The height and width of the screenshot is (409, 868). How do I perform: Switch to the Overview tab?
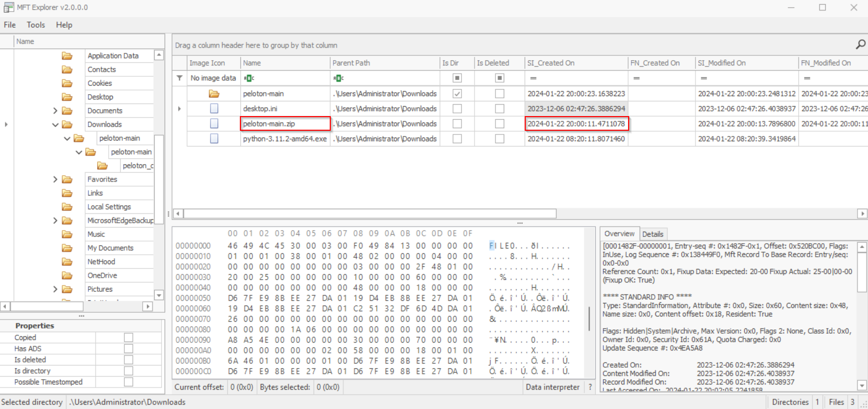619,234
